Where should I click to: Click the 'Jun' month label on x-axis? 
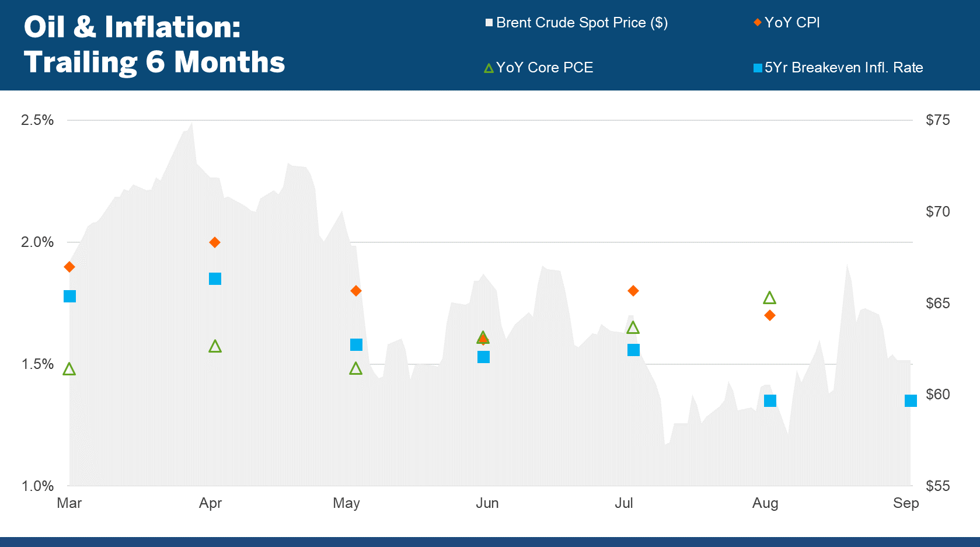point(487,503)
